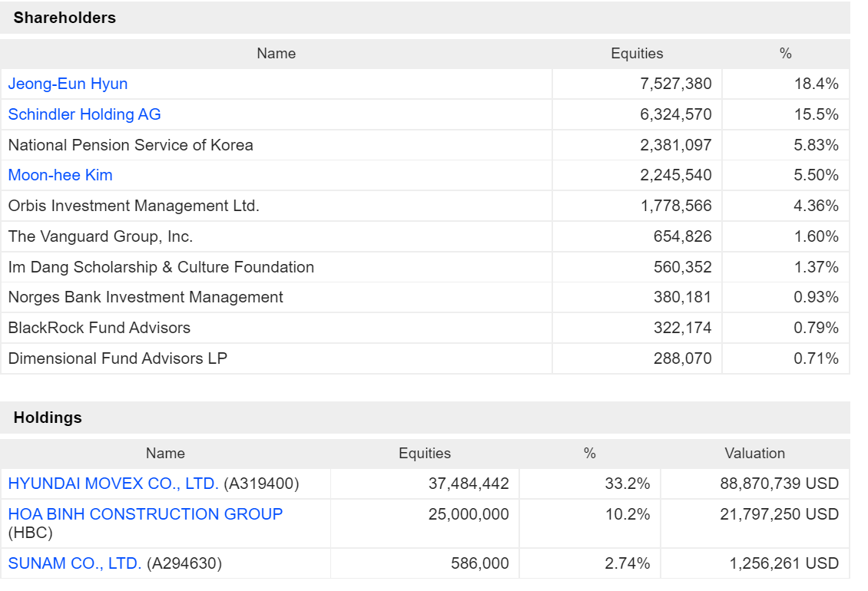
Task: Click the 2,381,097 equities value
Action: (676, 145)
